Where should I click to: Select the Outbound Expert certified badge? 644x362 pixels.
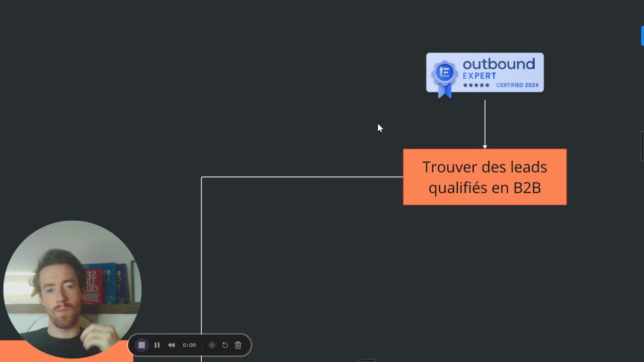[x=485, y=75]
